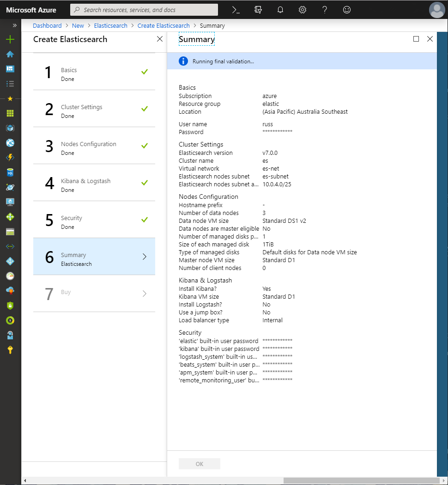Open step 6 Summary Elasticsearch

[94, 257]
